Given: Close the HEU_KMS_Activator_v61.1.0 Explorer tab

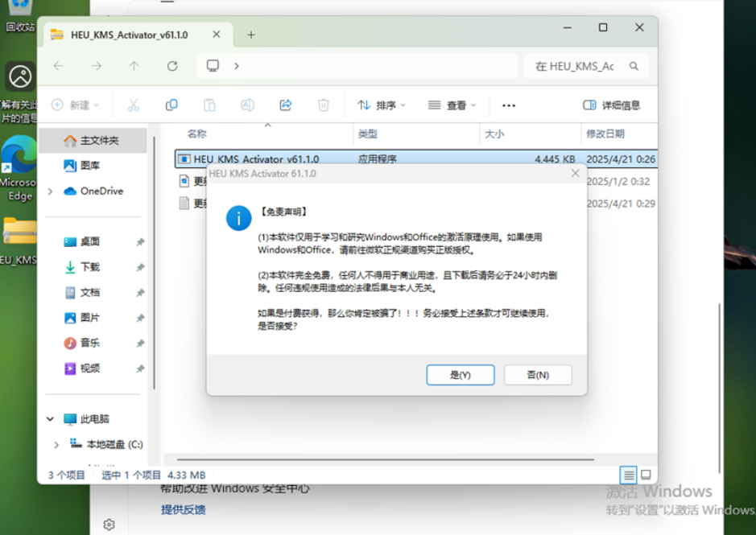Looking at the screenshot, I should (217, 35).
